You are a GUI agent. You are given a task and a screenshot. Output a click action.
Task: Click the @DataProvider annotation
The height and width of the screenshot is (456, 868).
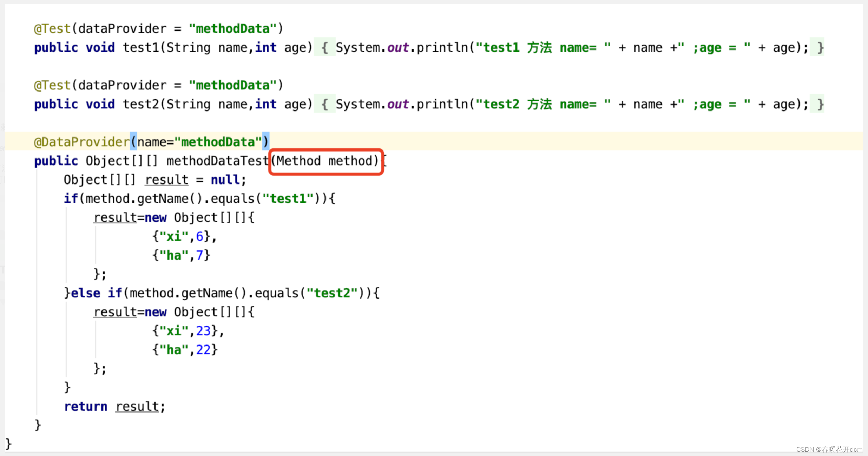(x=81, y=142)
